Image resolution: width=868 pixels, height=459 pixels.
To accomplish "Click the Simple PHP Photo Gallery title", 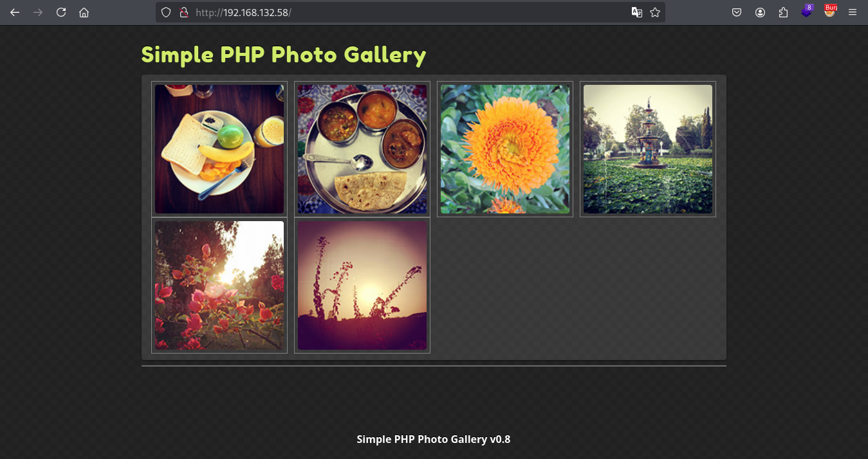I will [284, 55].
